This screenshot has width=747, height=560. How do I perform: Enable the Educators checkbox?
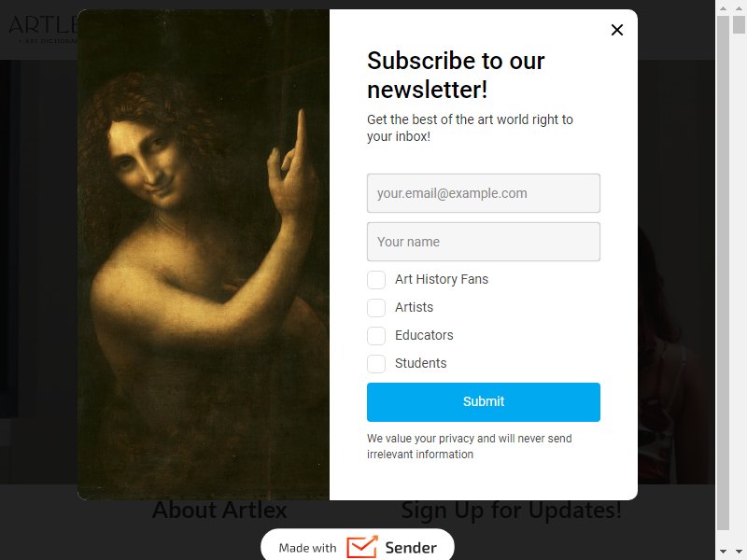click(x=376, y=336)
